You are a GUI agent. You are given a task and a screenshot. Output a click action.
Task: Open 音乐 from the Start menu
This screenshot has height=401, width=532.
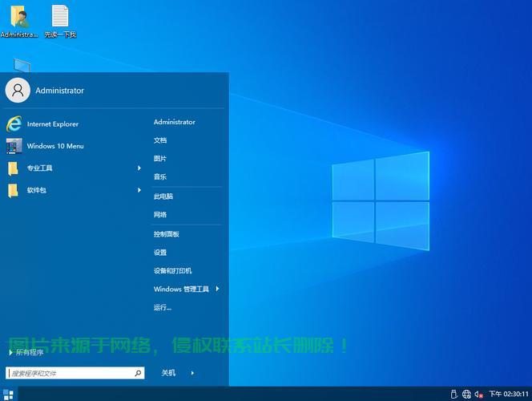point(160,177)
